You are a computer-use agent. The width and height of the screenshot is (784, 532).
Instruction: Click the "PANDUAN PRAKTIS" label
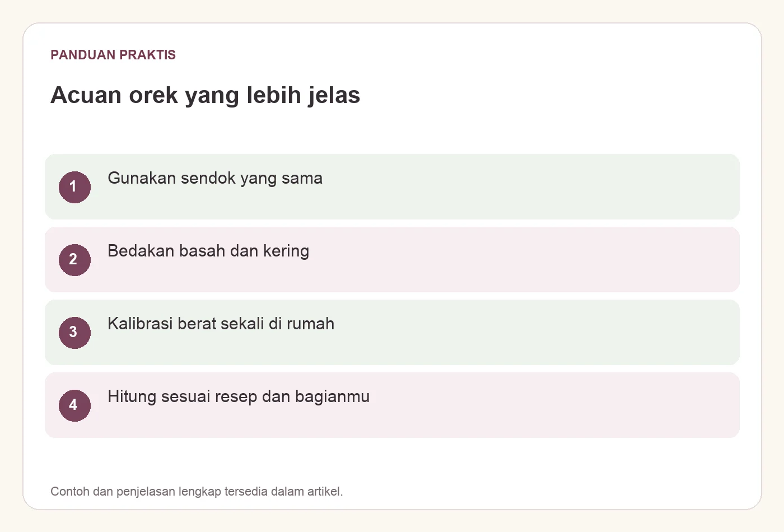(x=113, y=55)
